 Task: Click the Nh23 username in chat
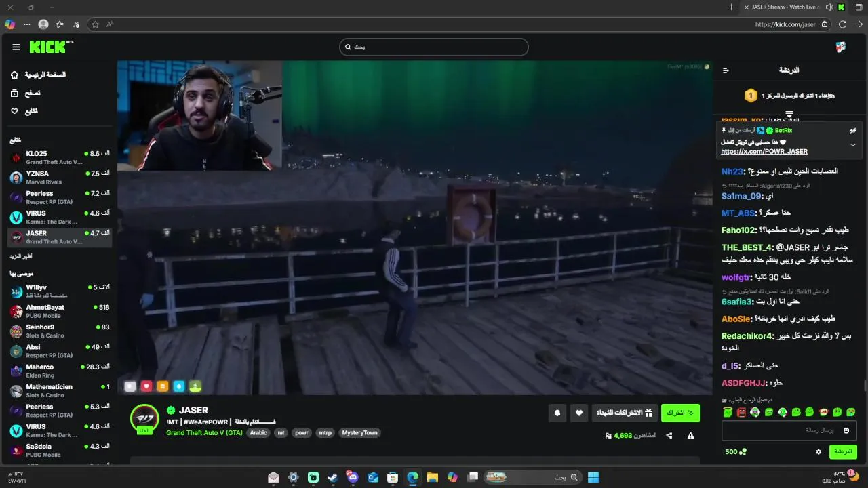point(732,171)
